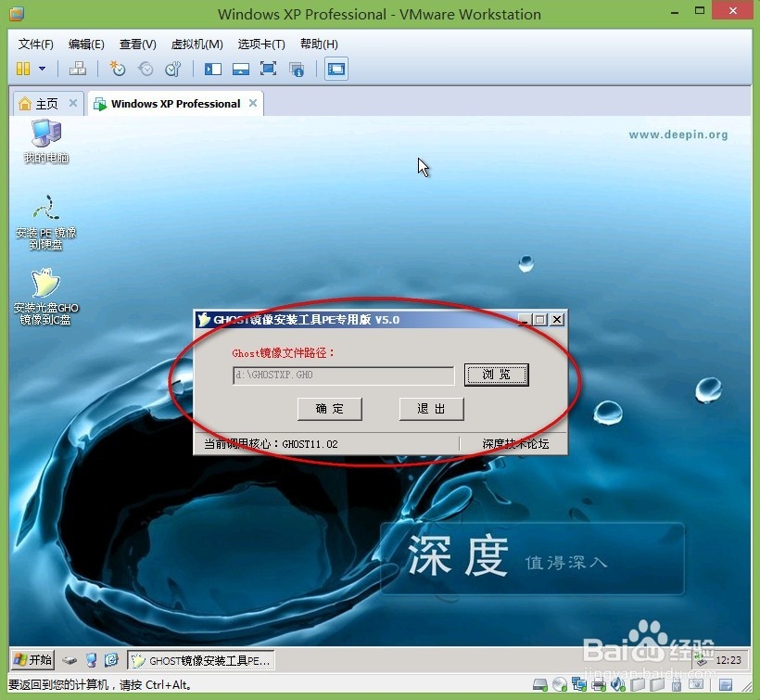The image size is (760, 700).
Task: Open the 查看(V) menu
Action: (x=138, y=45)
